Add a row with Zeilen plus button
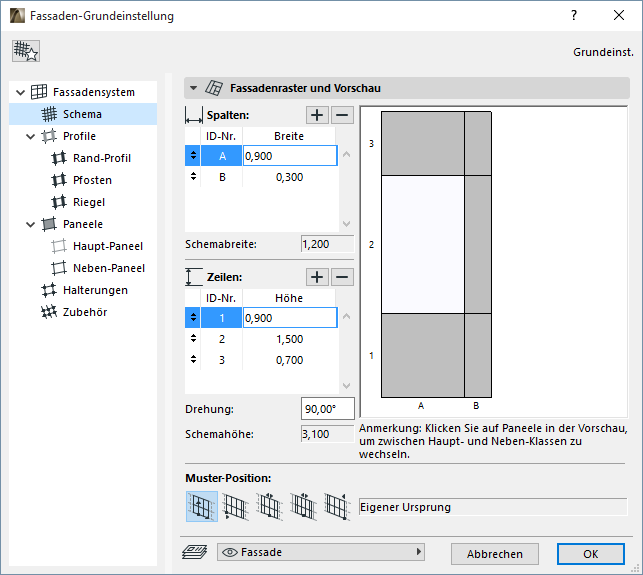The width and height of the screenshot is (643, 575). point(317,277)
